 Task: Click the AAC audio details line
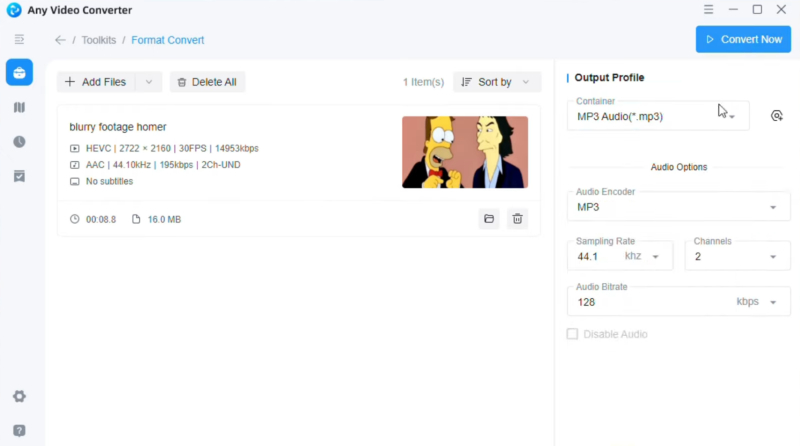[163, 165]
